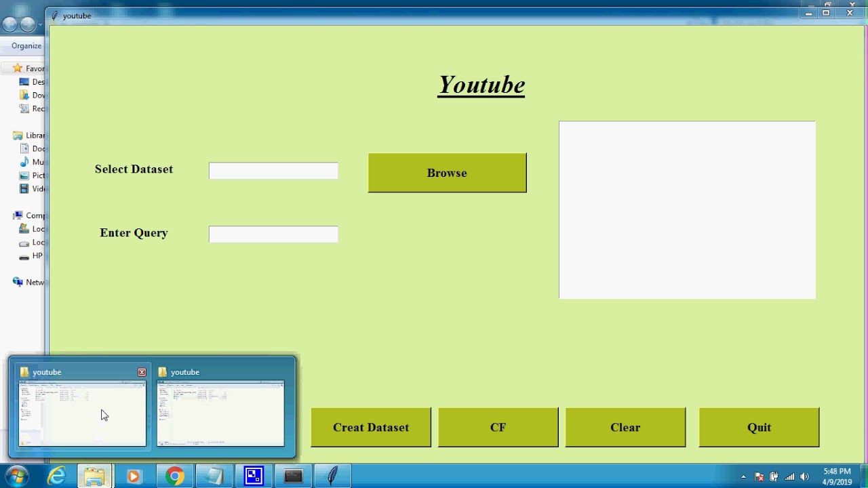This screenshot has width=868, height=488.
Task: Run the CF button
Action: (498, 427)
